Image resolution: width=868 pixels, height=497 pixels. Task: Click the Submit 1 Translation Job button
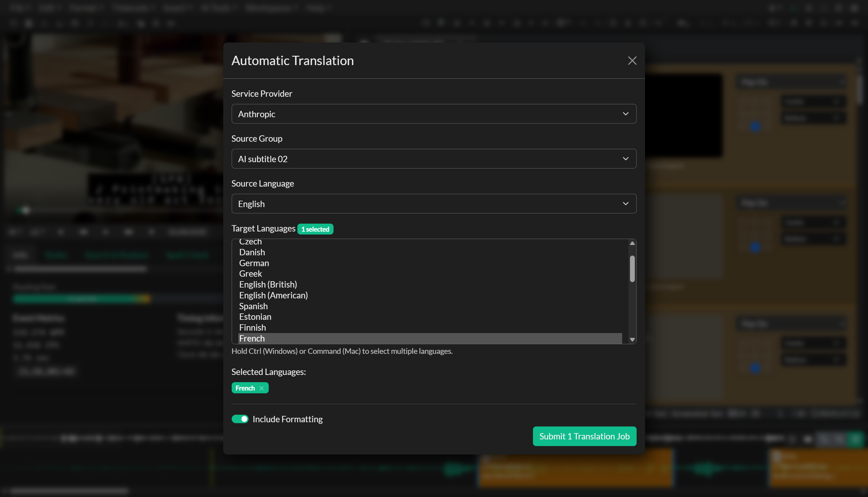pos(584,436)
